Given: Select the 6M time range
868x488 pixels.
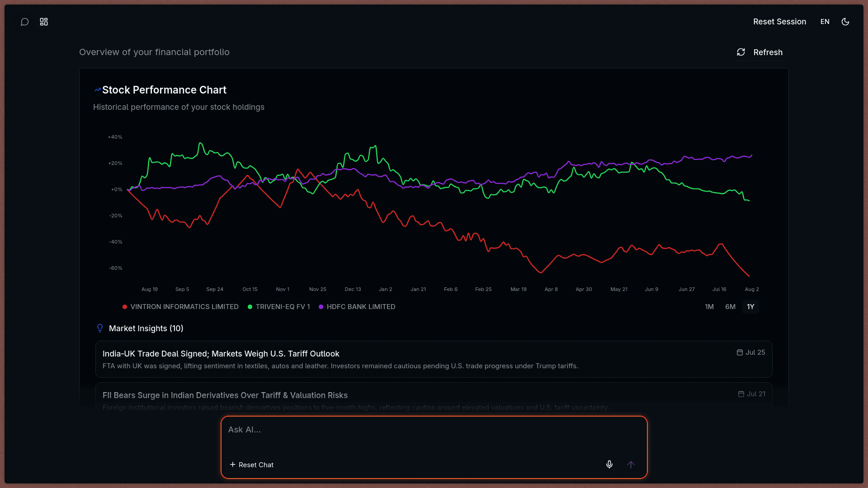Looking at the screenshot, I should tap(730, 307).
